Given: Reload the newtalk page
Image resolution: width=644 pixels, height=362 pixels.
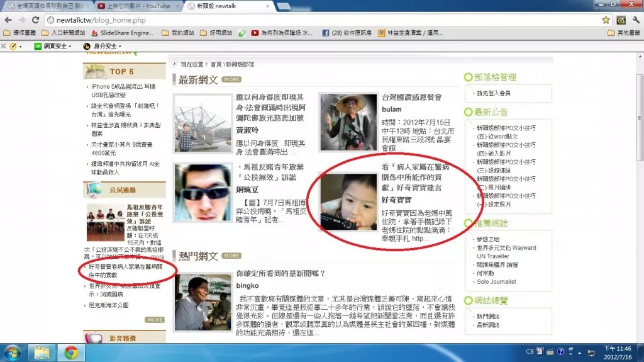Looking at the screenshot, I should [35, 20].
